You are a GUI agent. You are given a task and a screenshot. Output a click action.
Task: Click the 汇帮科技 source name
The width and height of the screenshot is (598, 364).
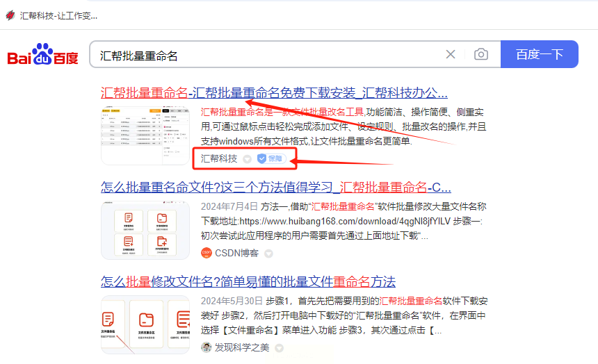219,158
